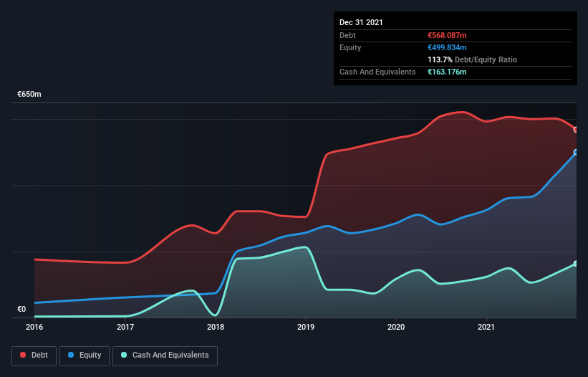Click the 113.7% Debt/Equity Ratio text
The height and width of the screenshot is (377, 588).
point(472,59)
